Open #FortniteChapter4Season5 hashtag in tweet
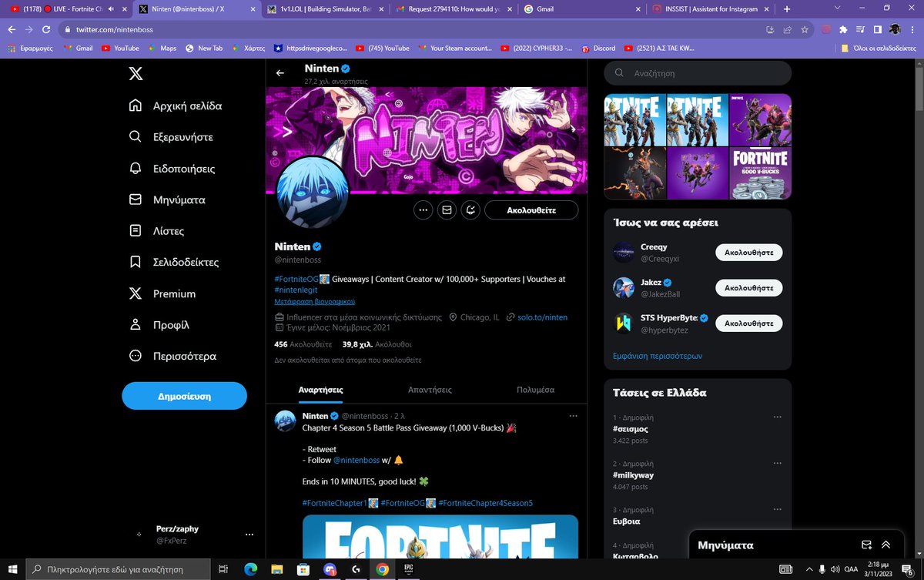Image resolution: width=924 pixels, height=580 pixels. [485, 503]
